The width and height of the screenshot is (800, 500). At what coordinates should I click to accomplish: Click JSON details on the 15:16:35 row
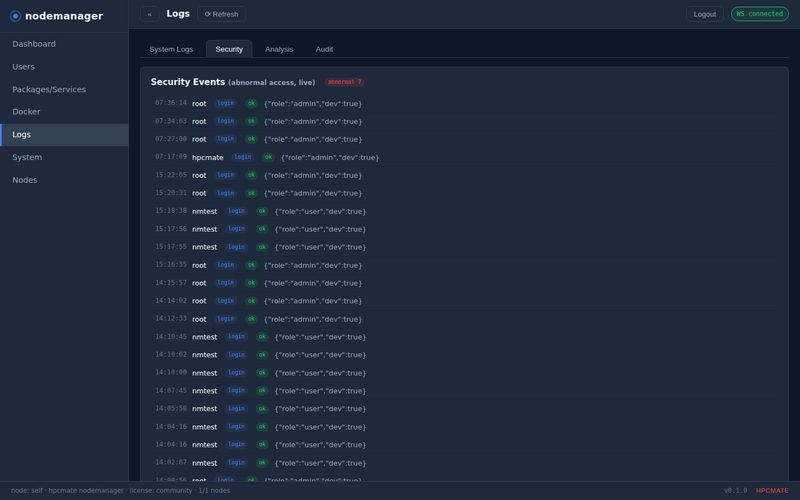coord(313,265)
